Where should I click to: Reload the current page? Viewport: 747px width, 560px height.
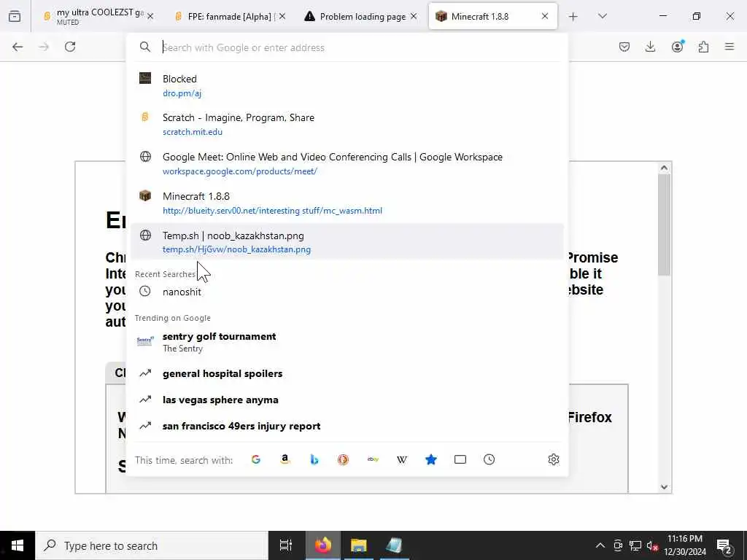tap(70, 47)
